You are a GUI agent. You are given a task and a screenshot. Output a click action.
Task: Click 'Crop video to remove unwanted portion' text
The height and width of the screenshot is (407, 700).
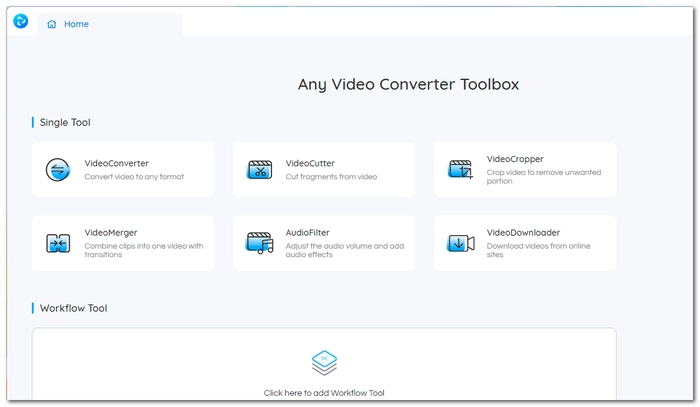544,177
